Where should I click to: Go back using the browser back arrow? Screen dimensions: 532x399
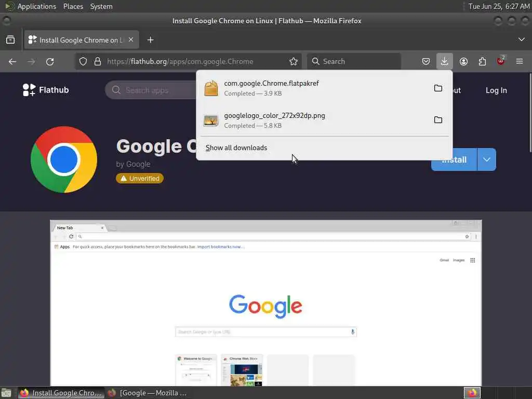click(12, 61)
